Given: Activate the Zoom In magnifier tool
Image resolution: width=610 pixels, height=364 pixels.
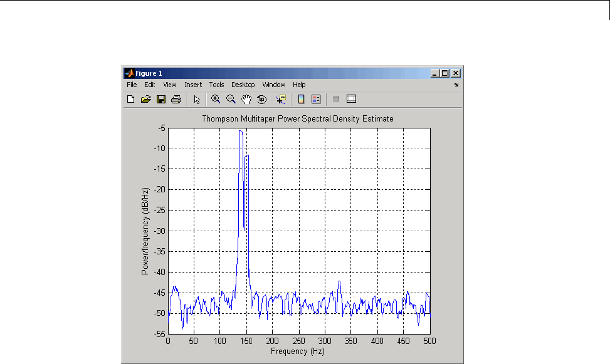Looking at the screenshot, I should [x=216, y=99].
